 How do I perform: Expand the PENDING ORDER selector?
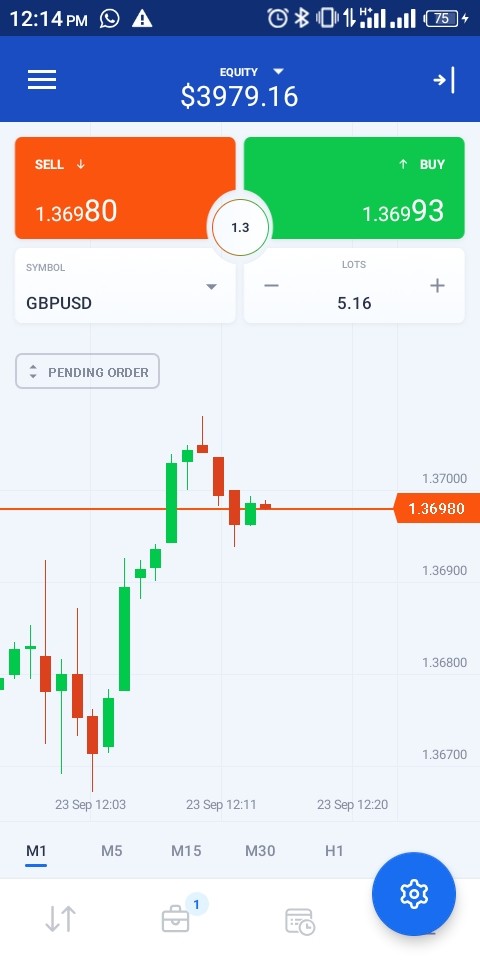point(88,371)
